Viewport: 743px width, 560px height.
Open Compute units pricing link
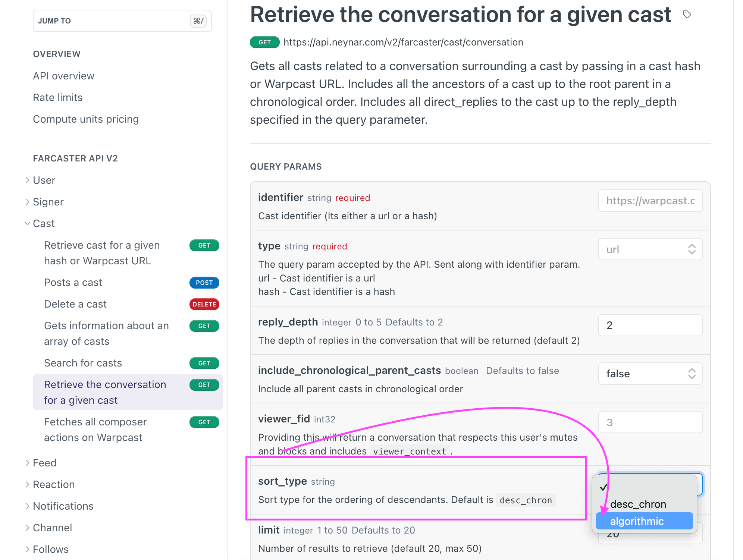(x=86, y=119)
